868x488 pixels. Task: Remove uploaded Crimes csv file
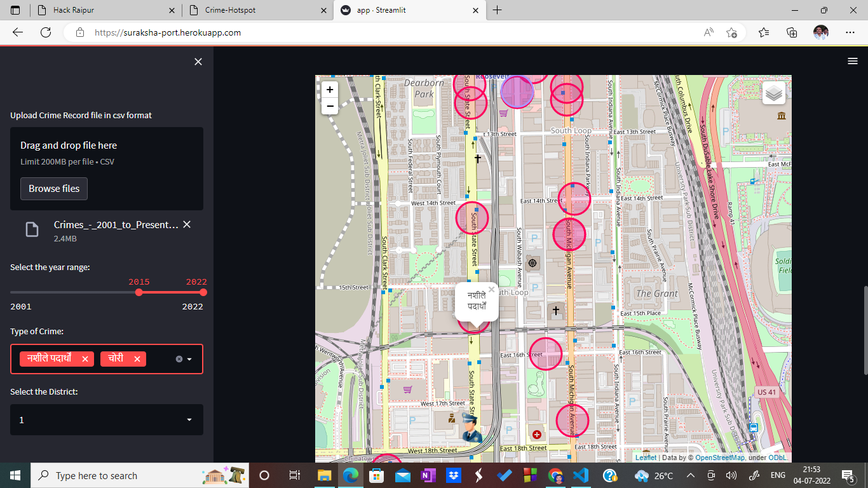187,224
